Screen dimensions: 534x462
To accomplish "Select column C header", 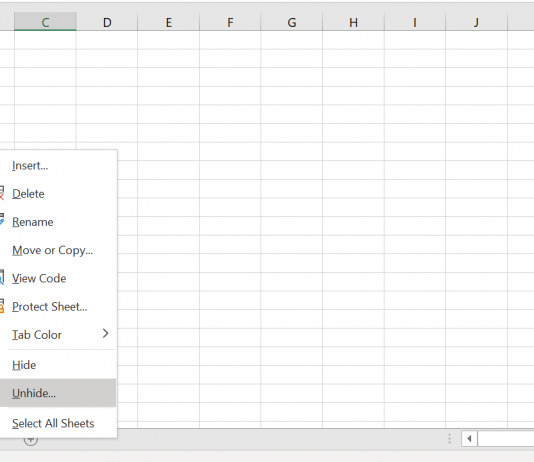I will click(45, 22).
